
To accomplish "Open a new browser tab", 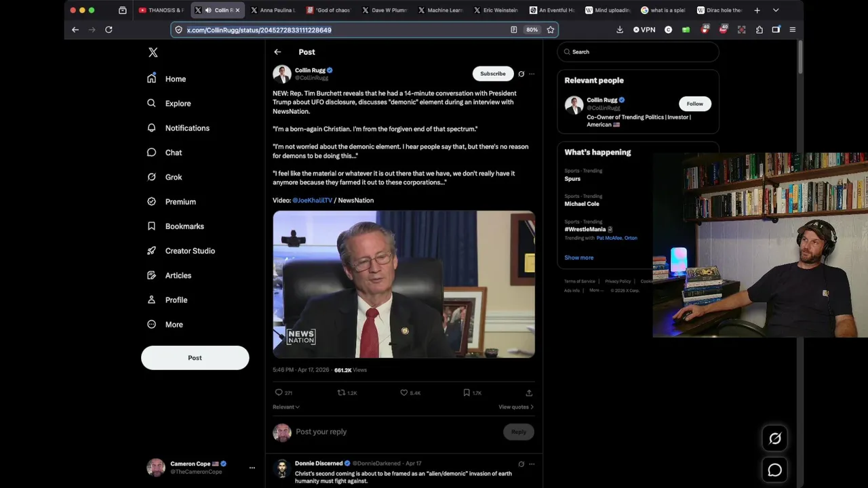I will tap(757, 10).
